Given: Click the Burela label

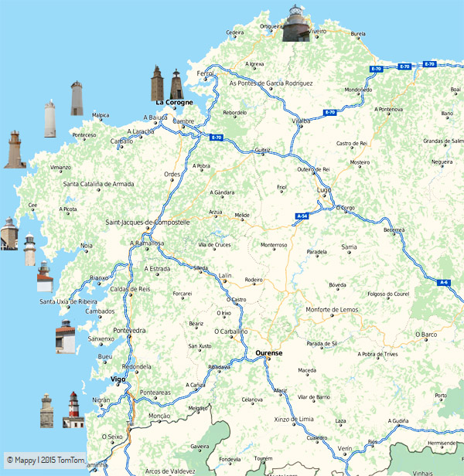Looking at the screenshot, I should (x=358, y=34).
